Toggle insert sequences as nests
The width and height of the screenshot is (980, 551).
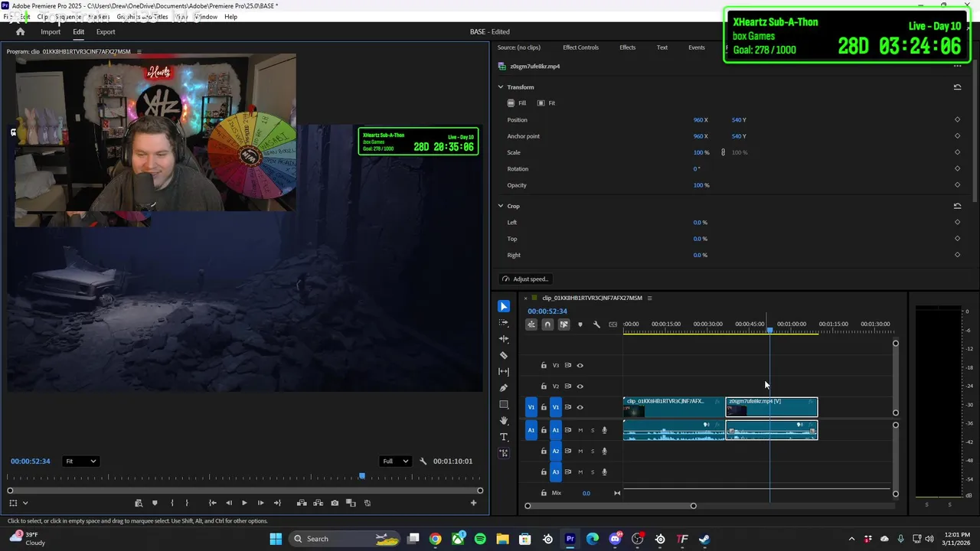[531, 324]
